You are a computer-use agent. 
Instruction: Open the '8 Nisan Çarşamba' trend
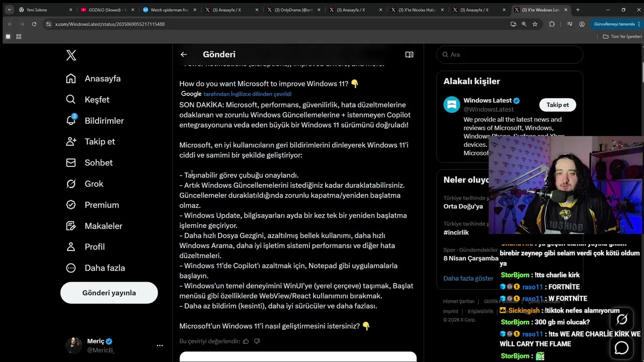point(471,258)
